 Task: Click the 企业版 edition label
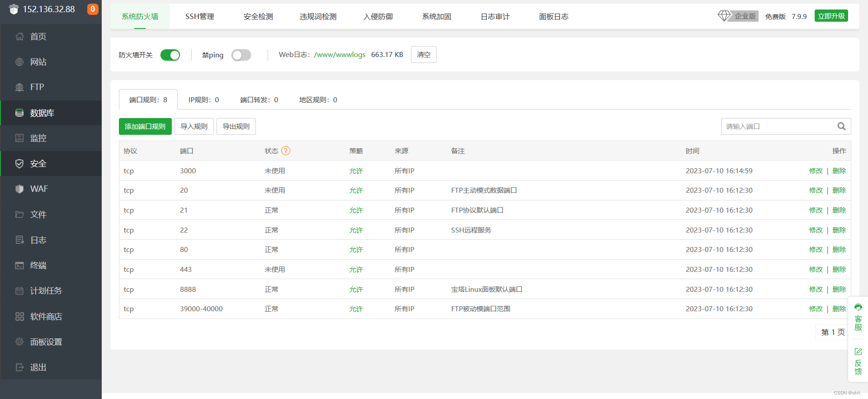coord(745,16)
